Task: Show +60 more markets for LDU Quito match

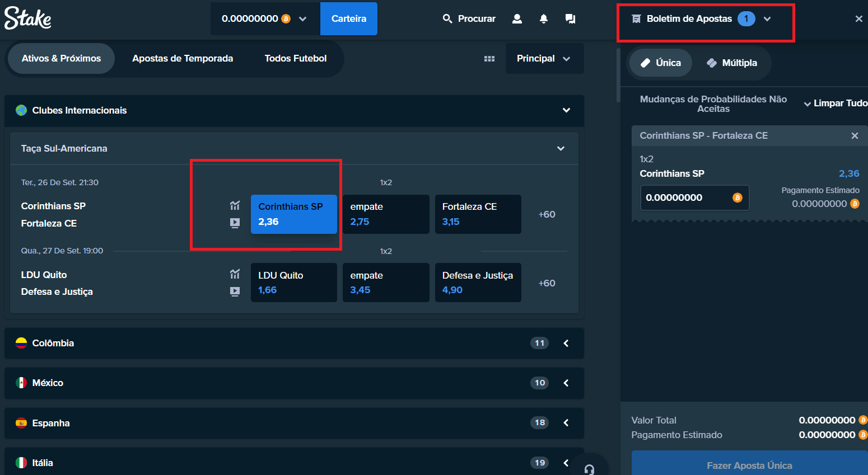Action: [x=547, y=283]
